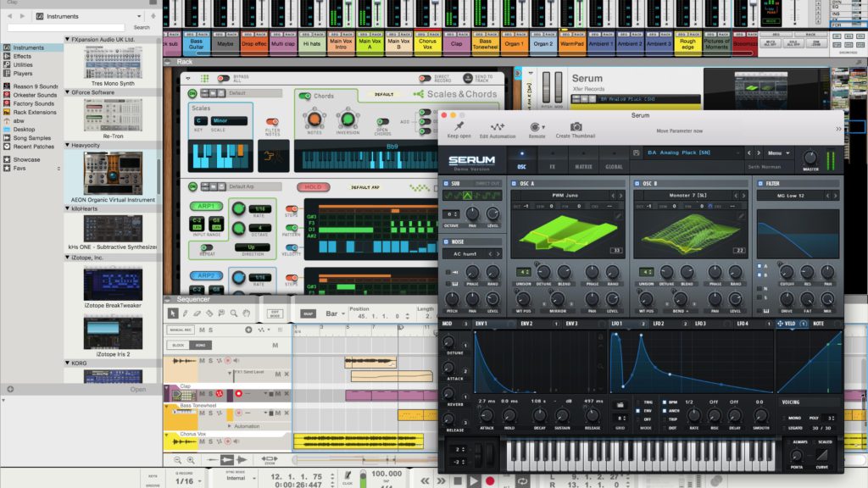868x488 pixels.
Task: Click the Snap button in Sequencer toolbar
Action: [x=308, y=313]
